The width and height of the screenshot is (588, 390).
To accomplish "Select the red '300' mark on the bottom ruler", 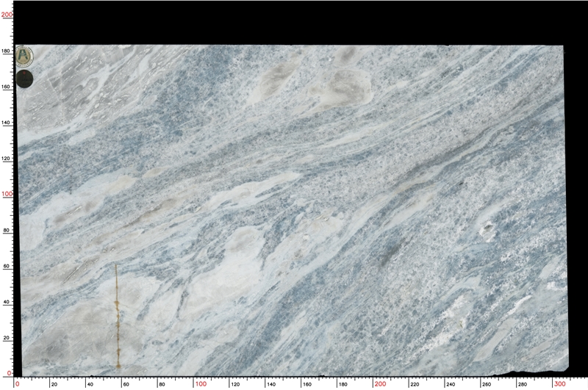I will pos(560,384).
